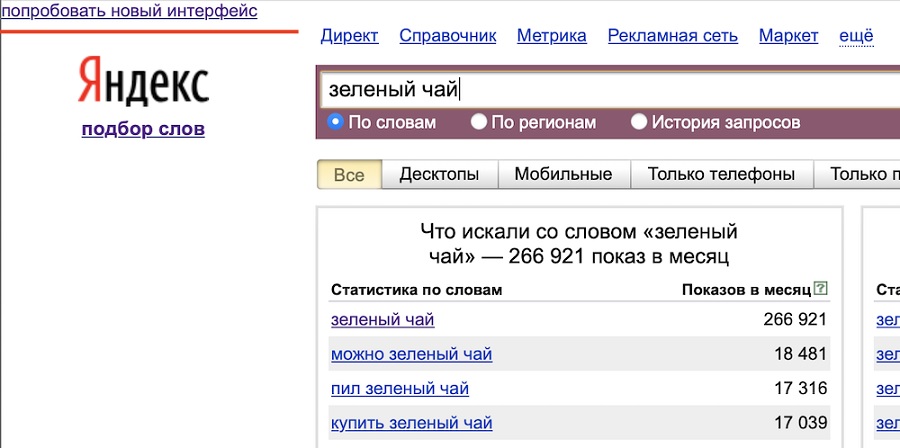Expand the ещё services menu
This screenshot has width=900, height=448.
856,36
